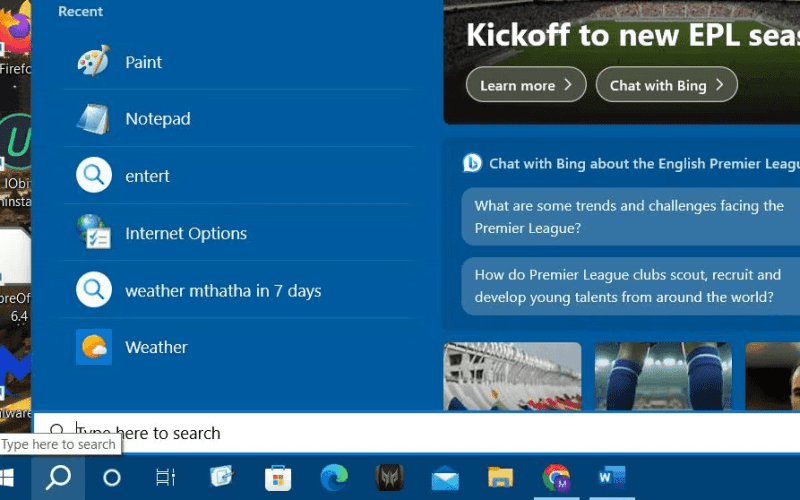Click the 'Paint' label text
Image resolution: width=800 pixels, height=500 pixels.
pos(143,62)
